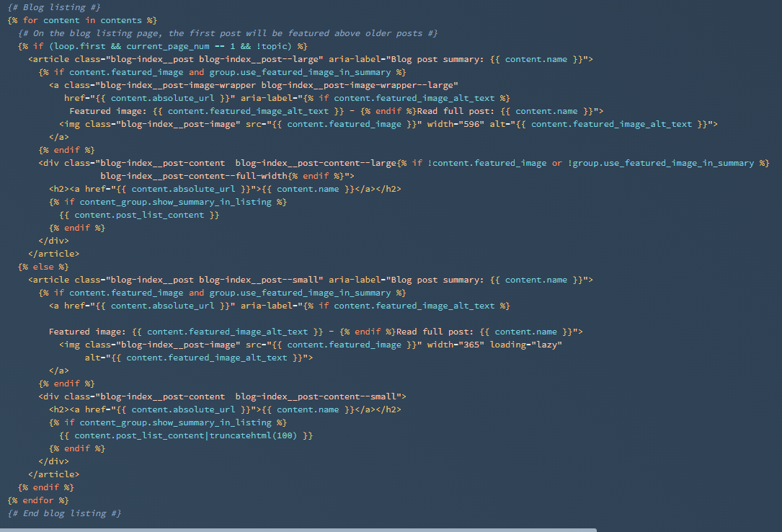This screenshot has height=532, width=782.
Task: Click the h2 tag containing content.name
Action: [x=63, y=188]
